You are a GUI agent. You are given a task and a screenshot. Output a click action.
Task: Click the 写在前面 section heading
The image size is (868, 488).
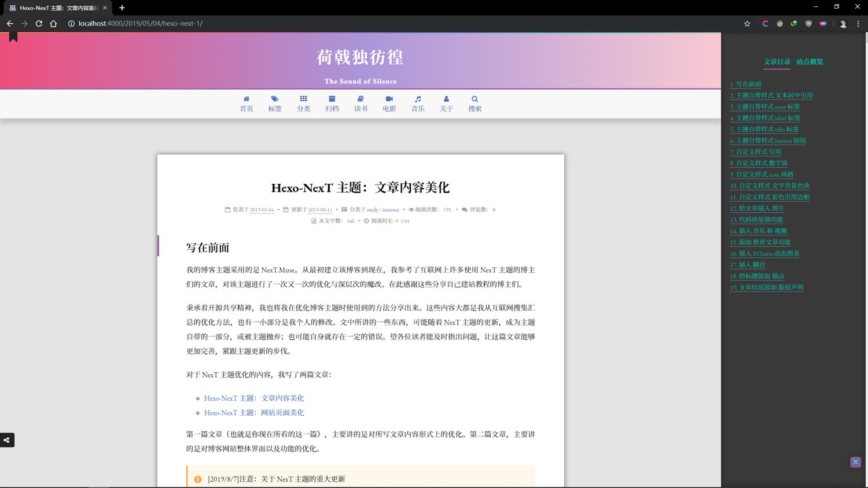point(208,248)
